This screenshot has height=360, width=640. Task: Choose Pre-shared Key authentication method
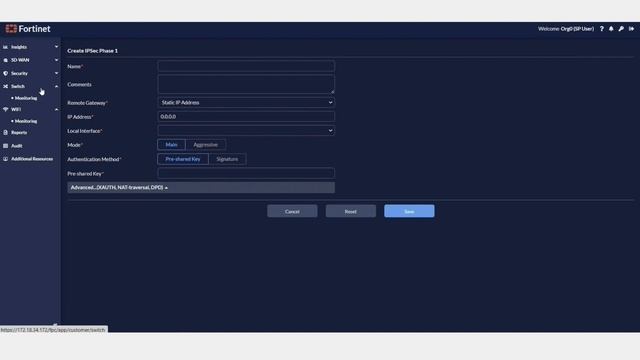click(183, 159)
